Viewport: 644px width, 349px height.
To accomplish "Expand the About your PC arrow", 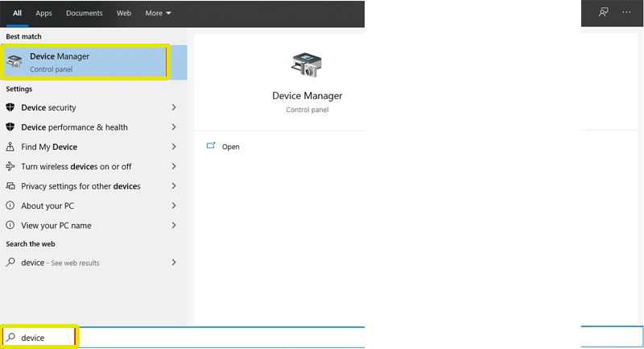I will [174, 206].
